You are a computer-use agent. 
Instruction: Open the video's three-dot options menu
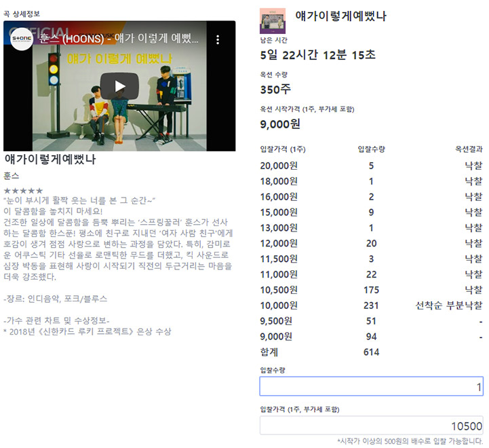218,39
